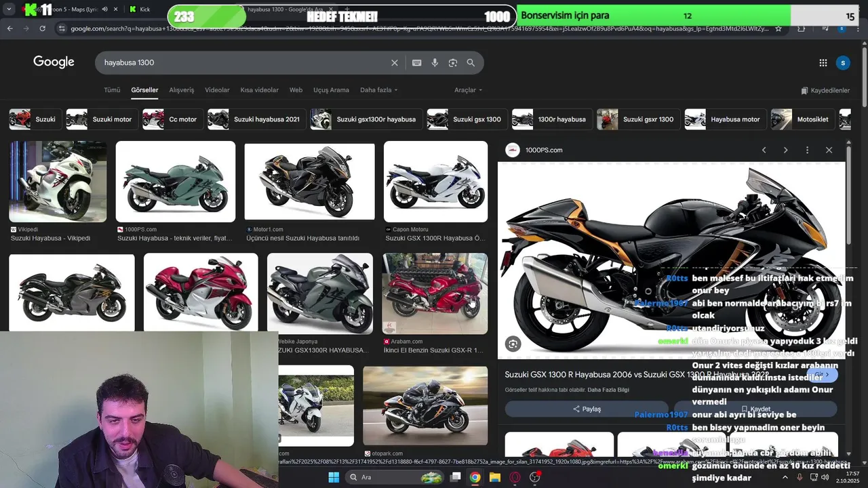Viewport: 868px width, 488px height.
Task: Switch to the Web tab
Action: [x=296, y=90]
